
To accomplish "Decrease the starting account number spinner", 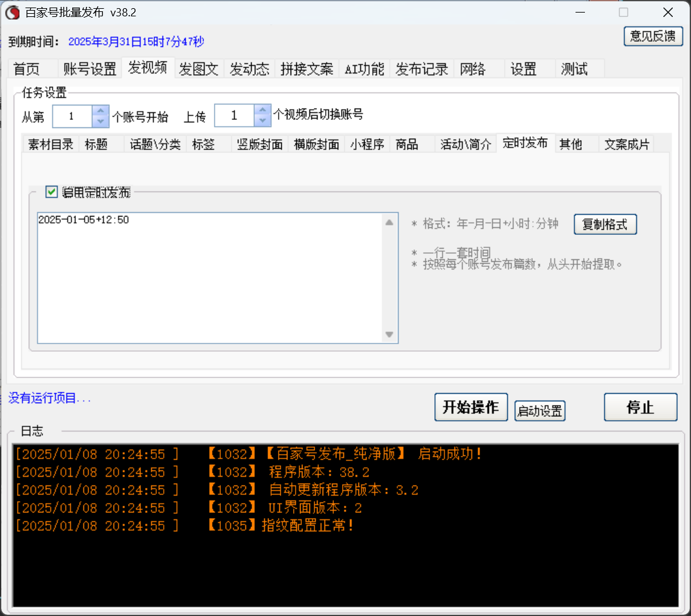I will pyautogui.click(x=100, y=121).
